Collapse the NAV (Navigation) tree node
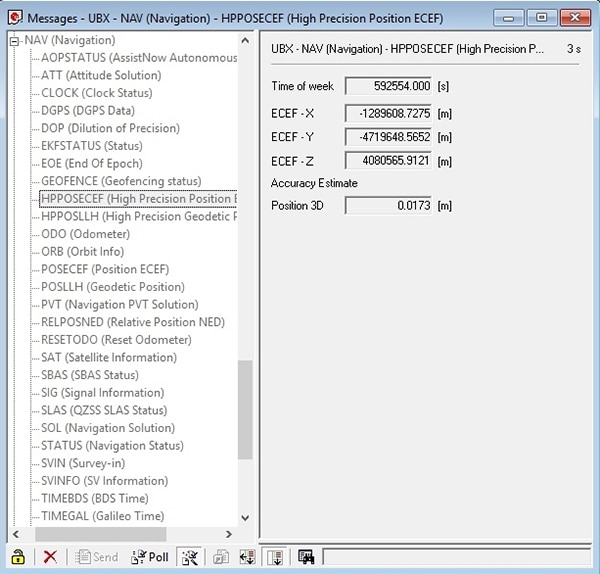Viewport: 600px width, 574px height. pyautogui.click(x=14, y=40)
